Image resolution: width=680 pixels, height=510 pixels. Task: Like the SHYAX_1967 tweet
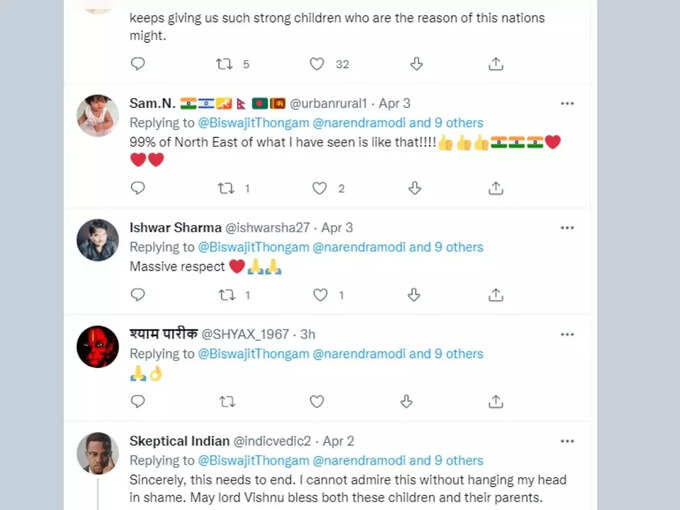(317, 402)
